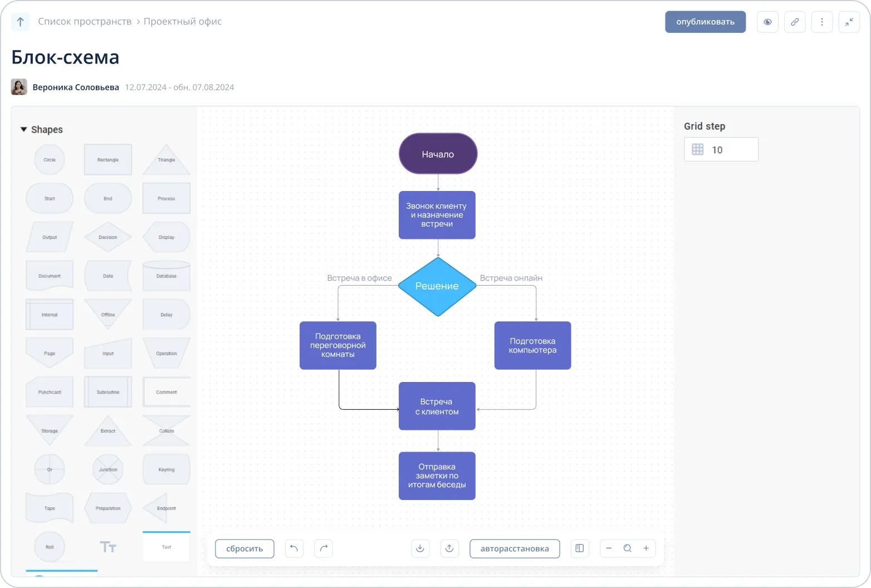871x588 pixels.
Task: Select the Or shape
Action: (x=50, y=469)
